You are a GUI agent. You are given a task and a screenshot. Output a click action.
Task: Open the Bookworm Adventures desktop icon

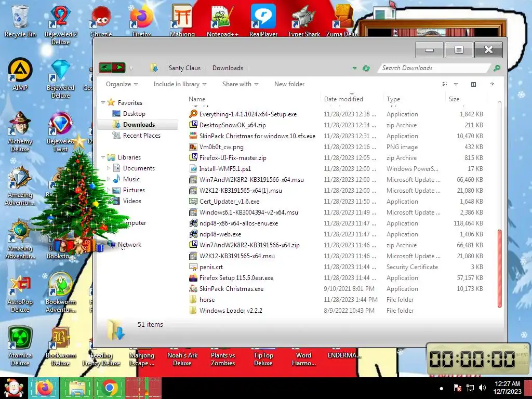click(x=60, y=292)
